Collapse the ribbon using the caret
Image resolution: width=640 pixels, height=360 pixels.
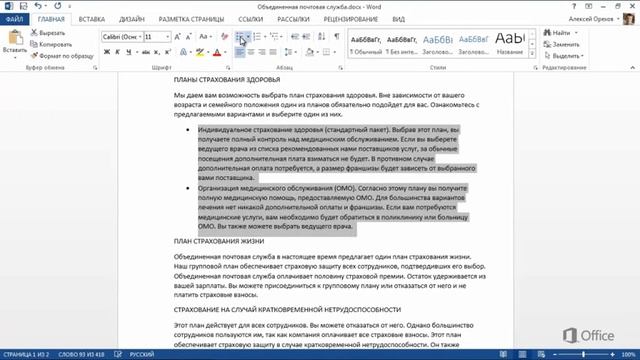point(633,68)
